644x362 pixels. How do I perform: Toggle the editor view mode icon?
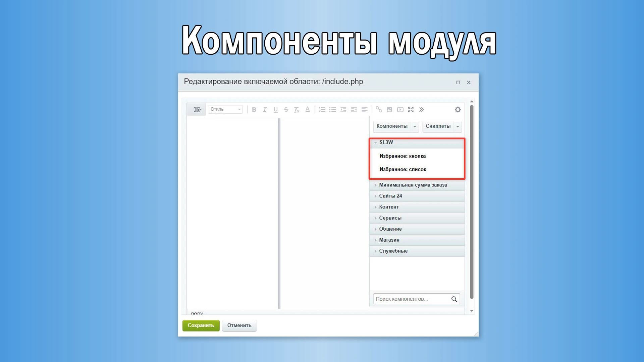197,110
